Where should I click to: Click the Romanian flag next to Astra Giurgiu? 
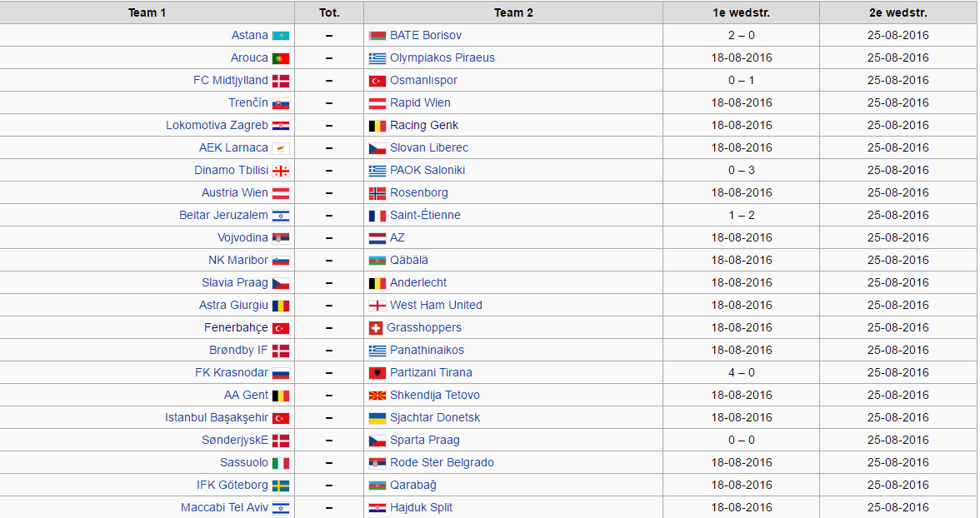point(281,306)
